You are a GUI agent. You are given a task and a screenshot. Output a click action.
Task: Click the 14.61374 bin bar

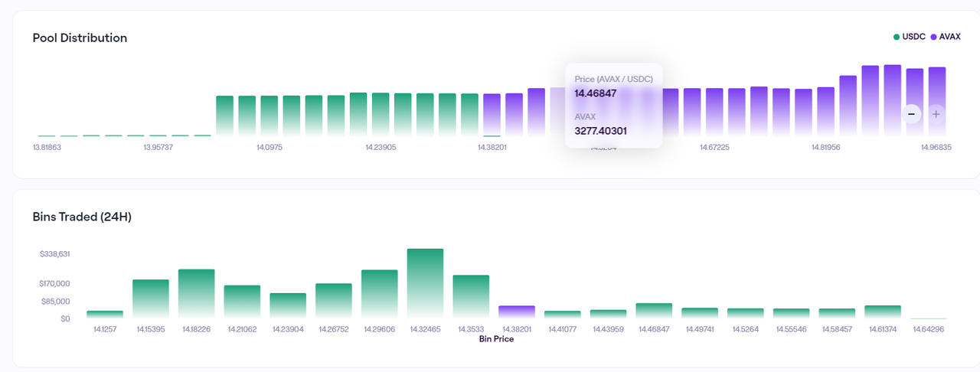tap(883, 312)
